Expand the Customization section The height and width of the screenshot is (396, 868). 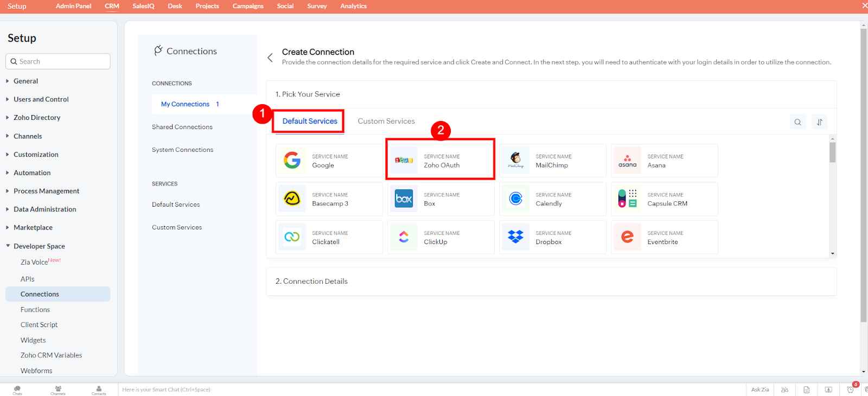[x=36, y=155]
